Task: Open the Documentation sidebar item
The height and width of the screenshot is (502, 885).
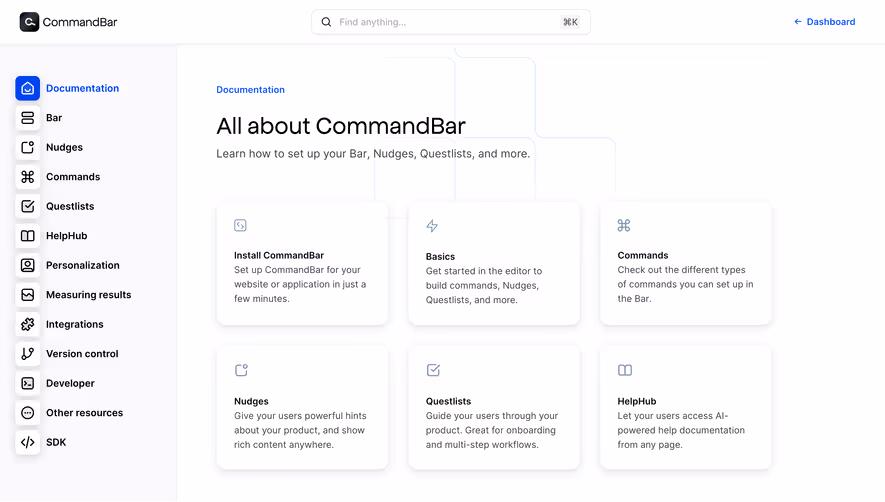Action: 82,88
